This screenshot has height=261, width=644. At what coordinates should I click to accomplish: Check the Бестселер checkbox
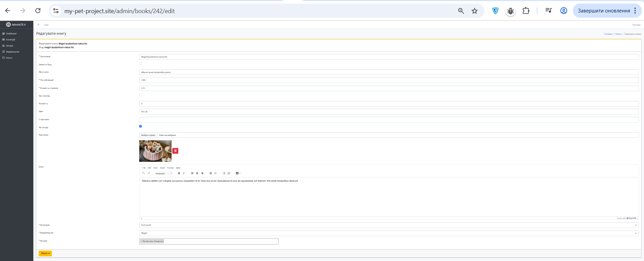141,95
